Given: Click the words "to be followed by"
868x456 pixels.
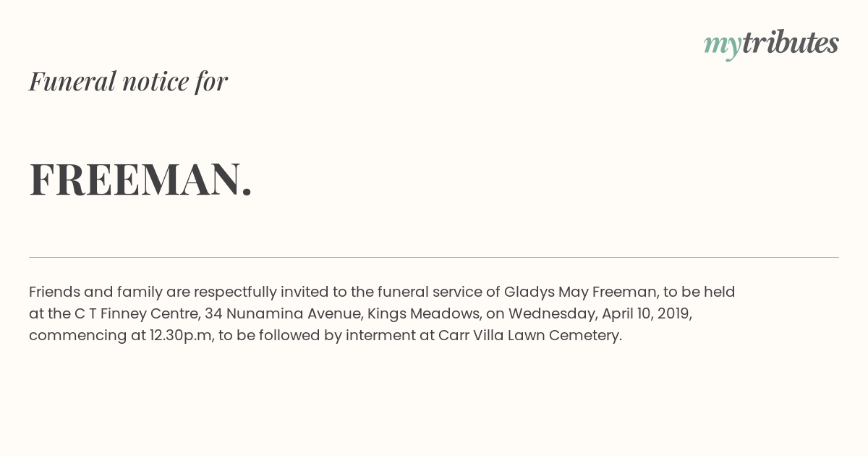Looking at the screenshot, I should [x=279, y=336].
